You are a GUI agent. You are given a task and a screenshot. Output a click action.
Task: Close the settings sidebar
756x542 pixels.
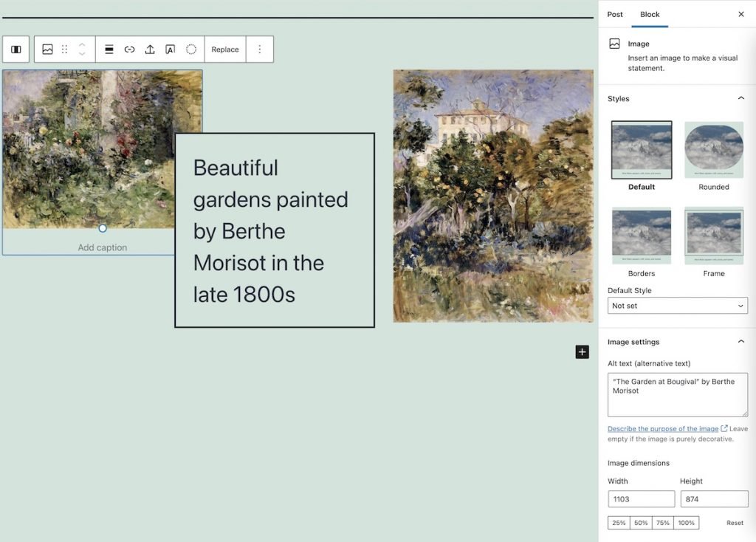(x=741, y=15)
